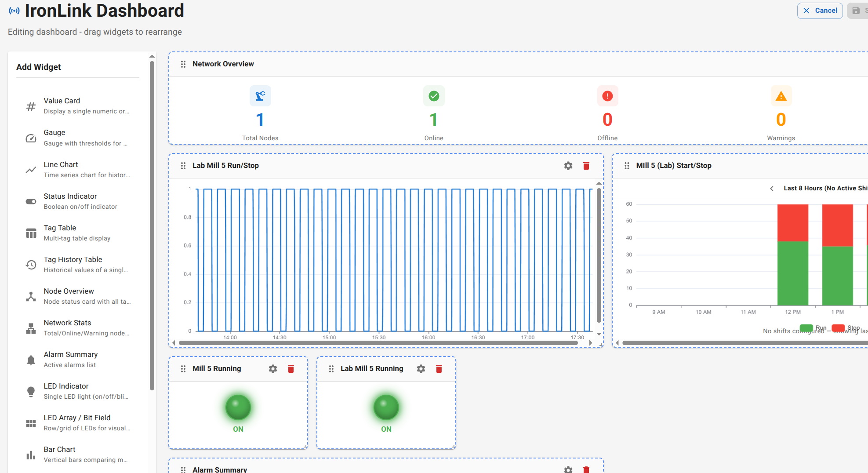Open settings gear on Mill 5 Running

[x=273, y=369]
